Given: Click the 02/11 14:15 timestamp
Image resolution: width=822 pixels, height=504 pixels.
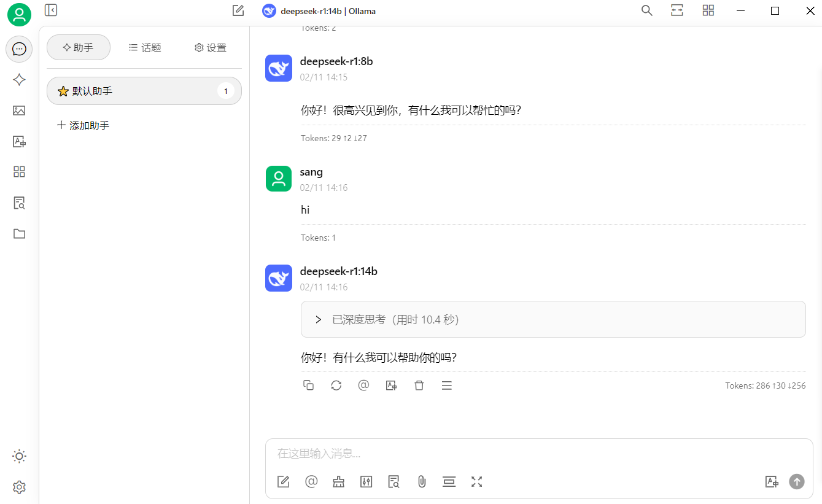Looking at the screenshot, I should coord(324,77).
